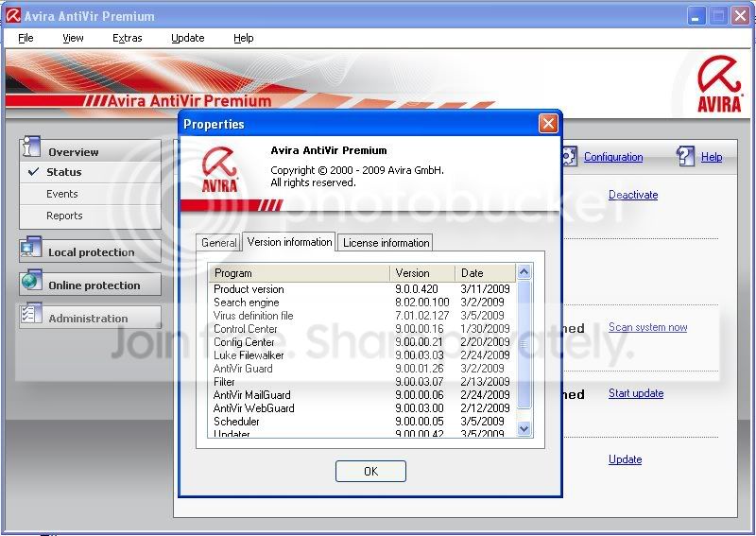Select the Search engine row
The height and width of the screenshot is (536, 756).
(x=363, y=302)
